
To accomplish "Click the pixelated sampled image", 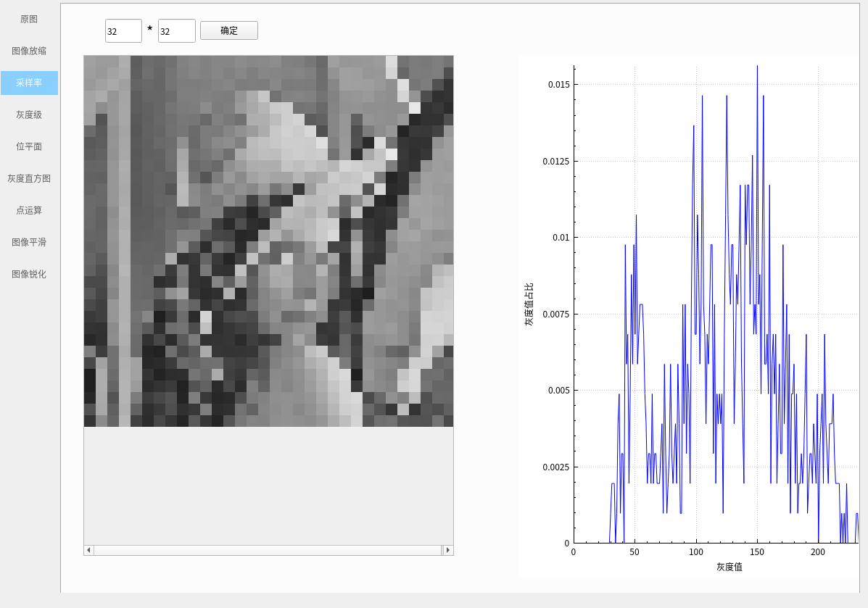I will pyautogui.click(x=268, y=241).
